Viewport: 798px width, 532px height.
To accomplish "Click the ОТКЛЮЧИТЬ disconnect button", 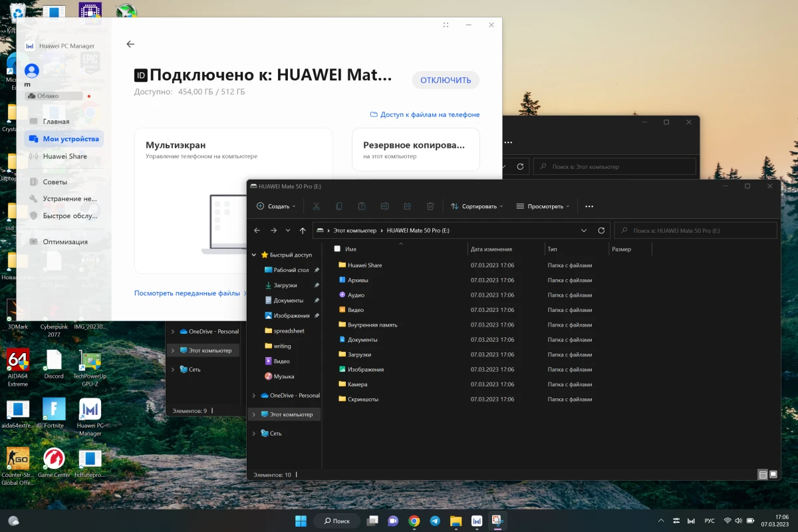I will (446, 80).
